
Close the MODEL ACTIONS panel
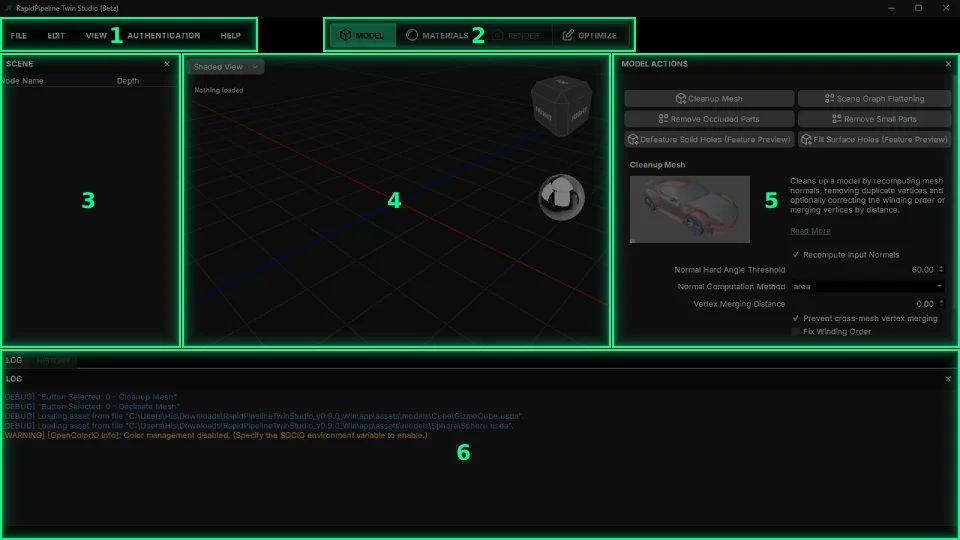[x=948, y=64]
